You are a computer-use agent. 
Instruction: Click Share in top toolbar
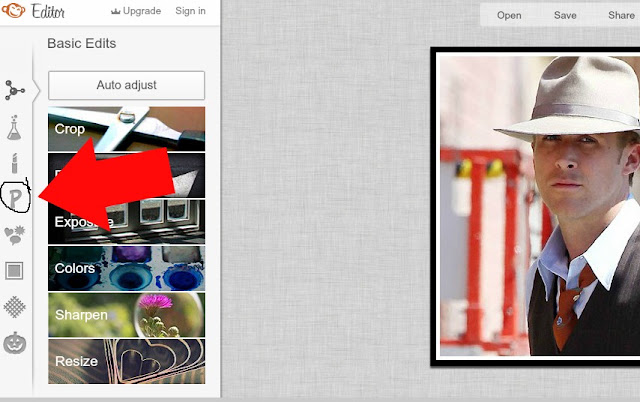[x=621, y=16]
